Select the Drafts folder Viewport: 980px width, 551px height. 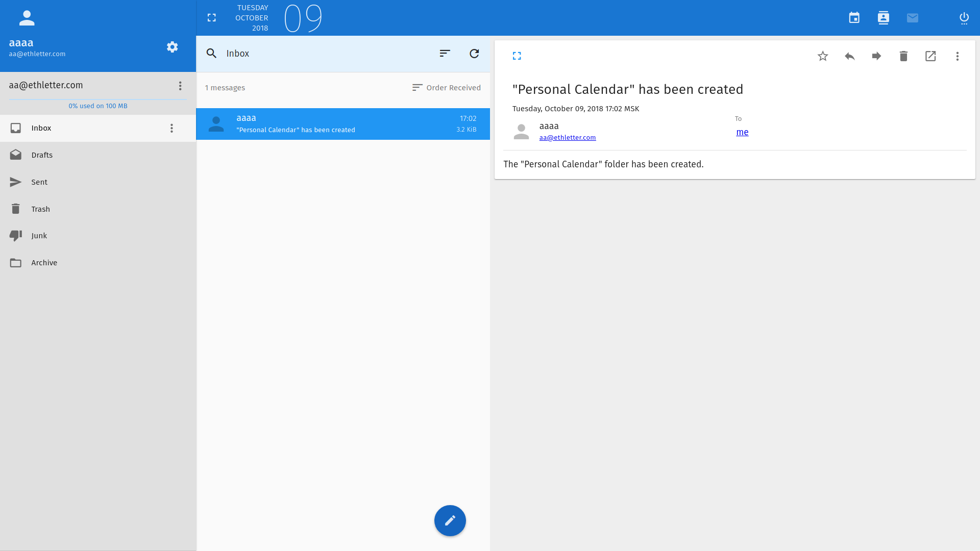tap(42, 155)
